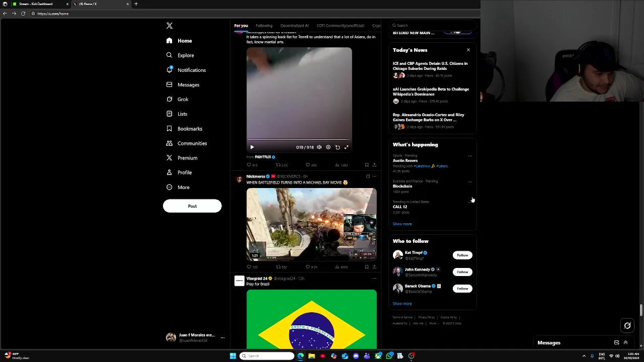Follow John Kennedy
The width and height of the screenshot is (644, 362).
[x=462, y=272]
